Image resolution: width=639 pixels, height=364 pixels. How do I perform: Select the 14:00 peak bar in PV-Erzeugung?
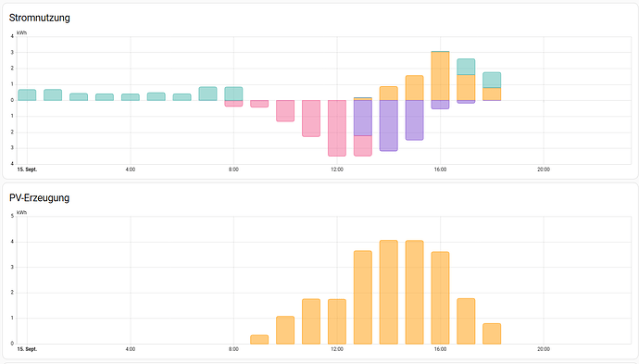(388, 292)
